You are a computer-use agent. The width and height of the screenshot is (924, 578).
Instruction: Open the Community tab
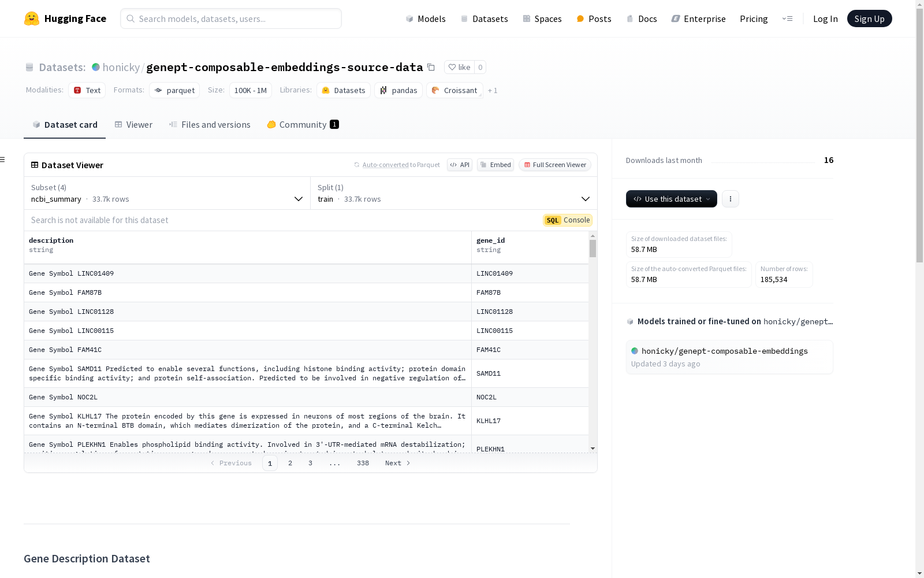303,125
